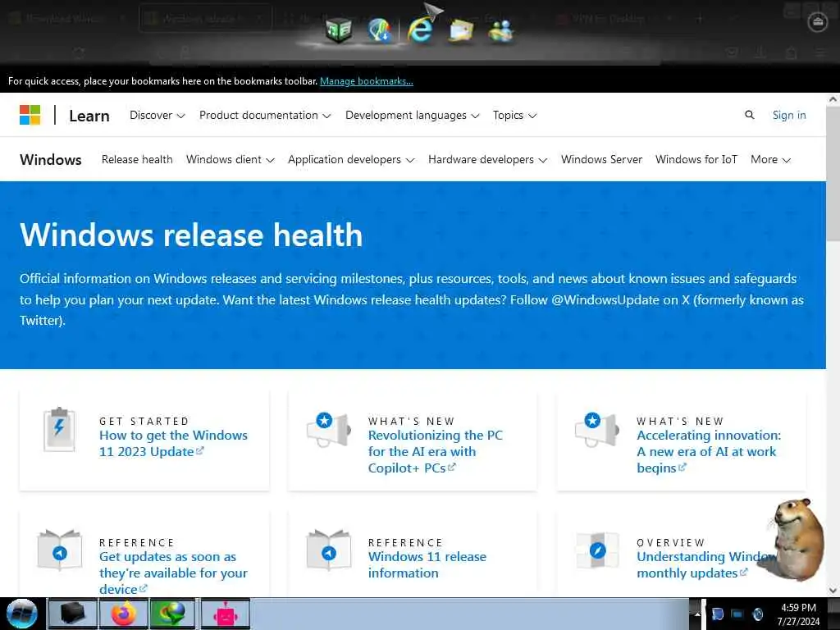840x630 pixels.
Task: Click the hamster desktop pet
Action: click(797, 540)
